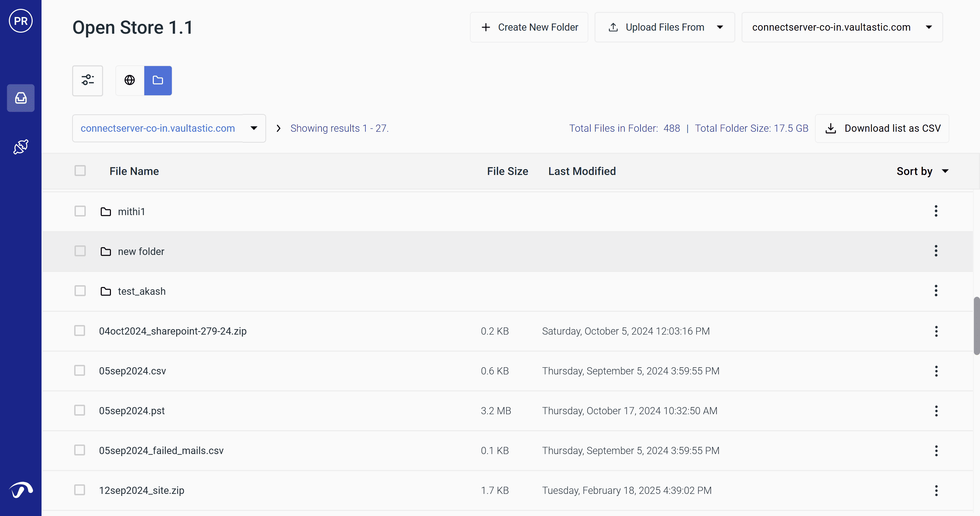
Task: Open the plug connector sidebar icon
Action: pyautogui.click(x=20, y=147)
